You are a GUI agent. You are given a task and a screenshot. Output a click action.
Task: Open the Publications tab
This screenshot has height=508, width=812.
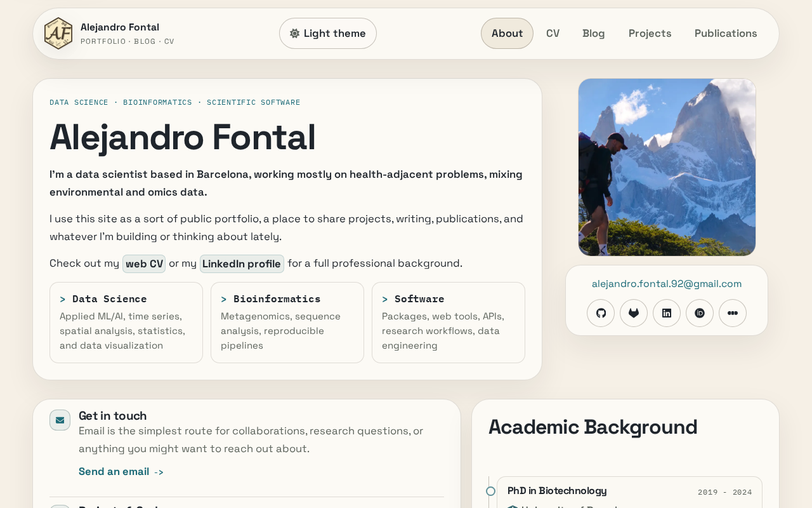(726, 34)
